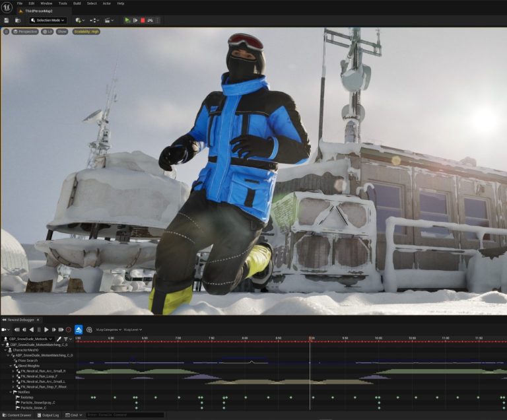Open the play options three-dot menu

coord(158,20)
